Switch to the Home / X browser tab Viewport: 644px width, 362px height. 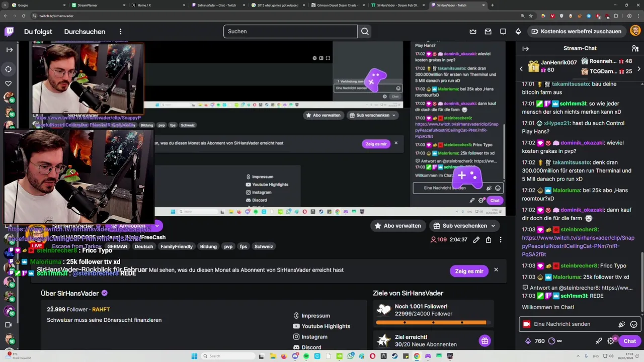click(x=158, y=5)
